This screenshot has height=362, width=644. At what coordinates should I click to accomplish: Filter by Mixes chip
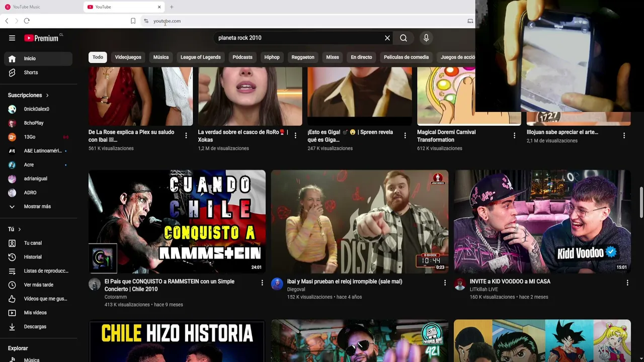click(x=333, y=57)
